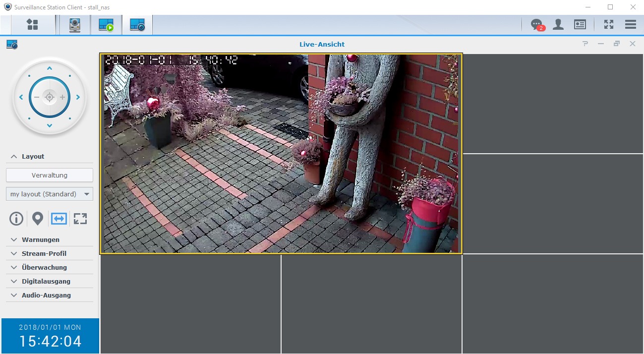This screenshot has height=354, width=644.
Task: Move camera diagonally up-left PTZ dot
Action: (x=29, y=76)
